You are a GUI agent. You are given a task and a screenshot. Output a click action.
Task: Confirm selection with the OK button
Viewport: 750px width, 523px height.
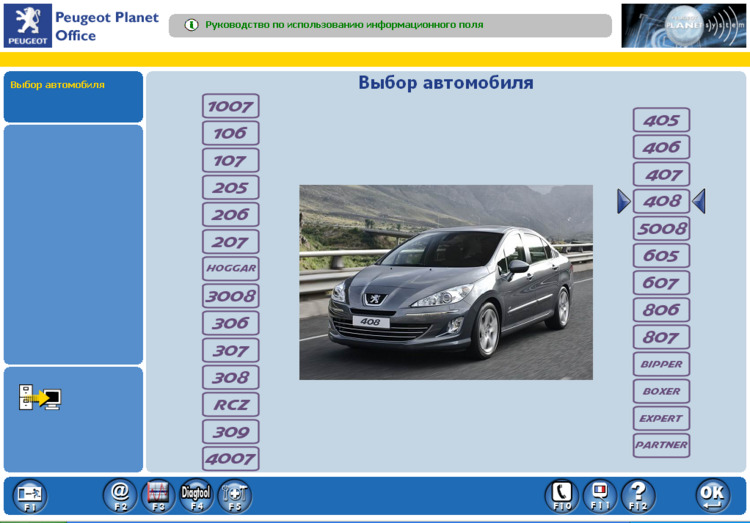713,496
